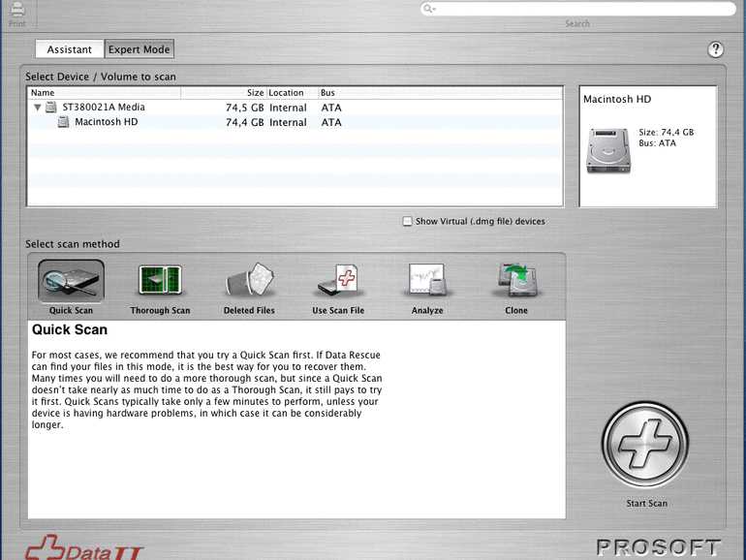
Task: Click the Macintosh HD volume icon in list
Action: click(63, 122)
